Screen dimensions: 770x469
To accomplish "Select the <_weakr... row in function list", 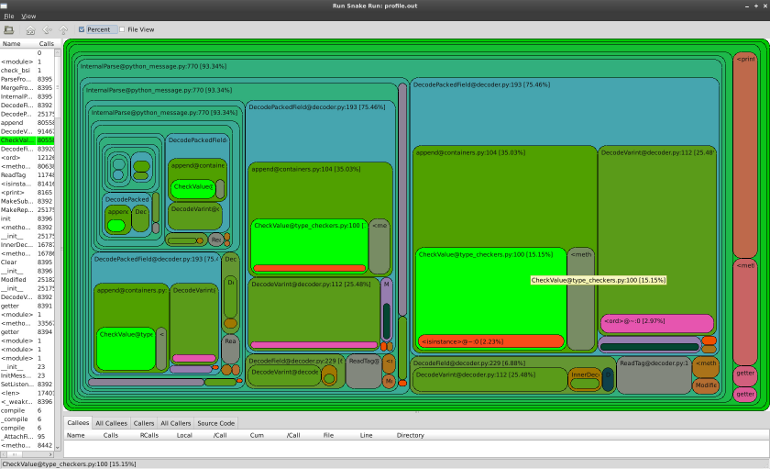I will pyautogui.click(x=27, y=402).
